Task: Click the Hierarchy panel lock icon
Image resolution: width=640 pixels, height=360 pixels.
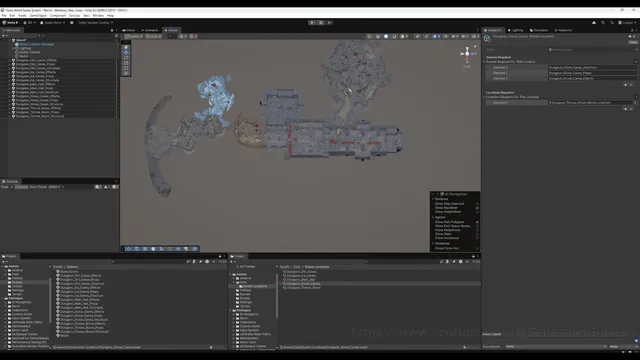Action: click(x=112, y=30)
